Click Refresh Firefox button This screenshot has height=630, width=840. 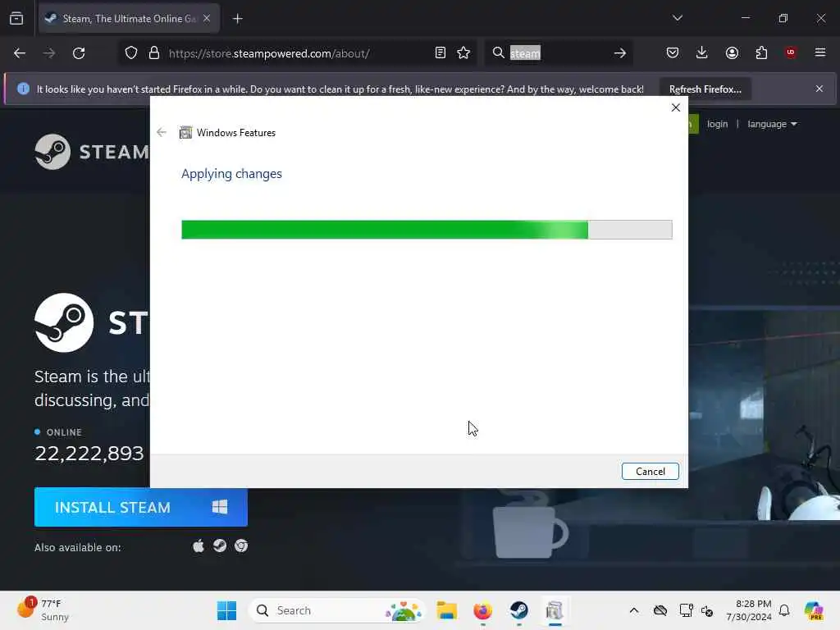coord(705,89)
